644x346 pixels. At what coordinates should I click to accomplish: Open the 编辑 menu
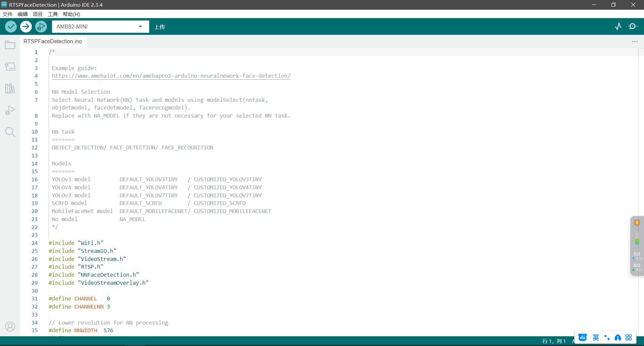pyautogui.click(x=23, y=14)
